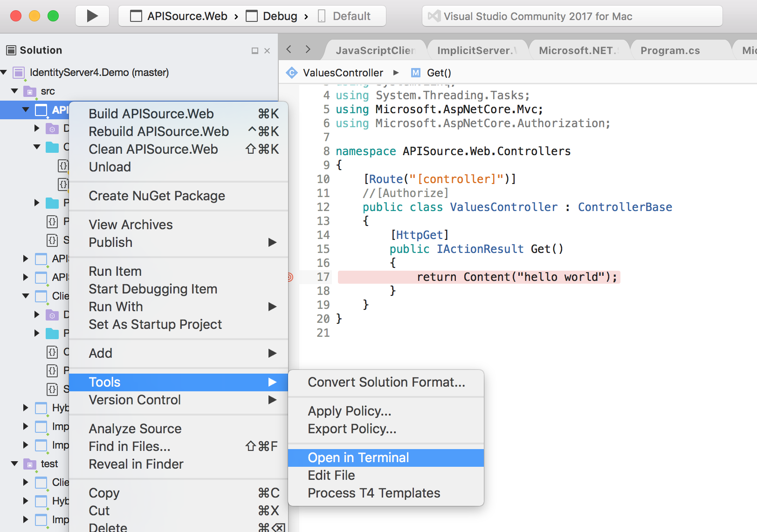The width and height of the screenshot is (757, 532).
Task: Choose Convert Solution Format...
Action: [x=386, y=382]
